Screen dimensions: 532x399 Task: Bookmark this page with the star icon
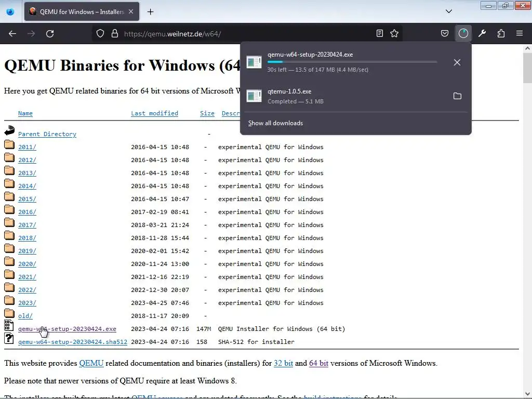[x=394, y=33]
